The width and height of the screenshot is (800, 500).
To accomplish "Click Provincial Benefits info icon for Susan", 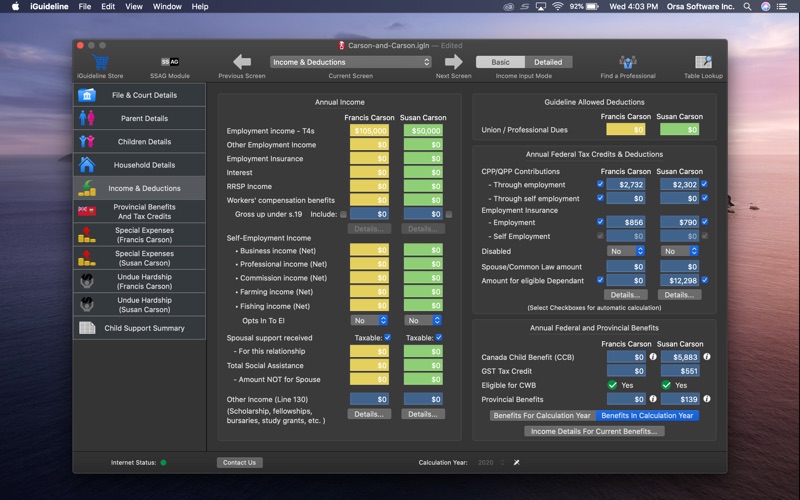I will (707, 399).
